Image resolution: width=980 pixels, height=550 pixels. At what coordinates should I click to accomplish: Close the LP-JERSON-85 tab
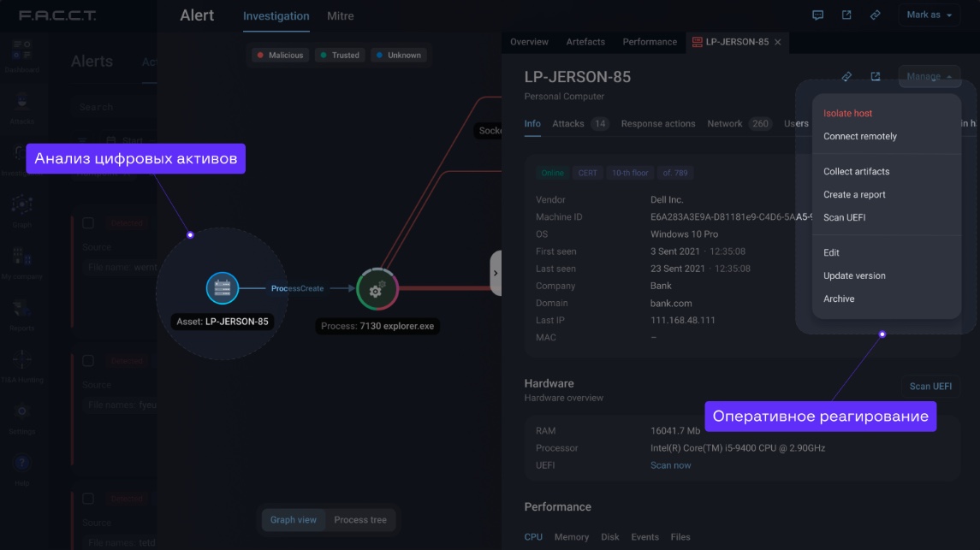(777, 42)
